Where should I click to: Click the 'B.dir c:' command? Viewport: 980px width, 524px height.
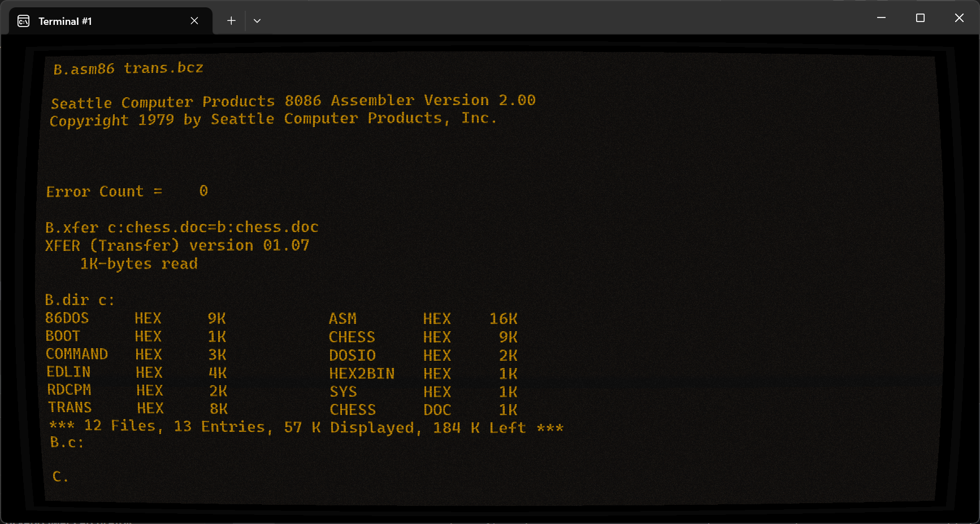click(x=80, y=300)
